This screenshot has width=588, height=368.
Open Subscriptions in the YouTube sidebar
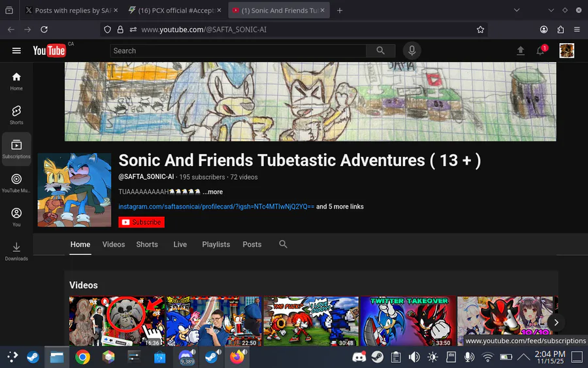click(16, 149)
